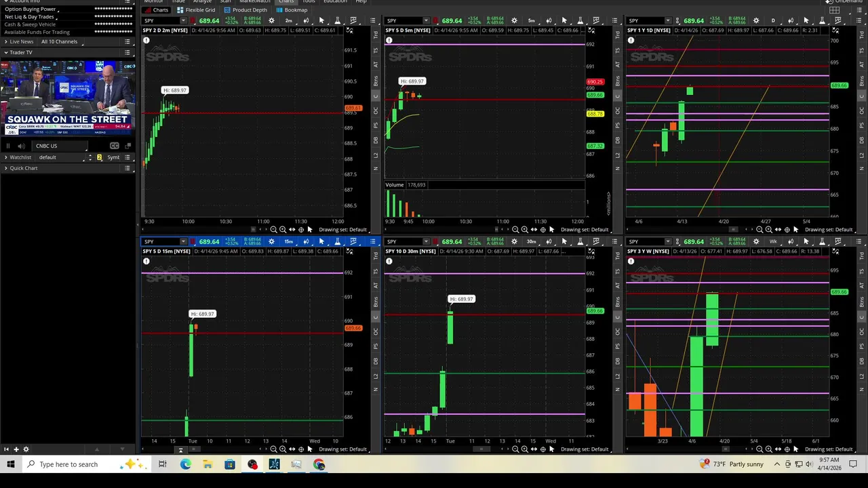Click crosshair icon under 2m chart

(x=301, y=230)
